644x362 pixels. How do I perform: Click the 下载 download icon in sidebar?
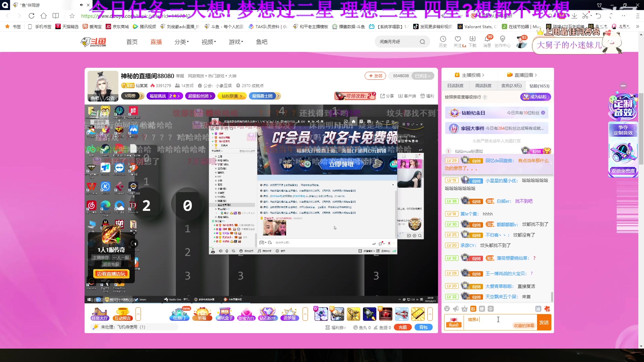[x=472, y=42]
